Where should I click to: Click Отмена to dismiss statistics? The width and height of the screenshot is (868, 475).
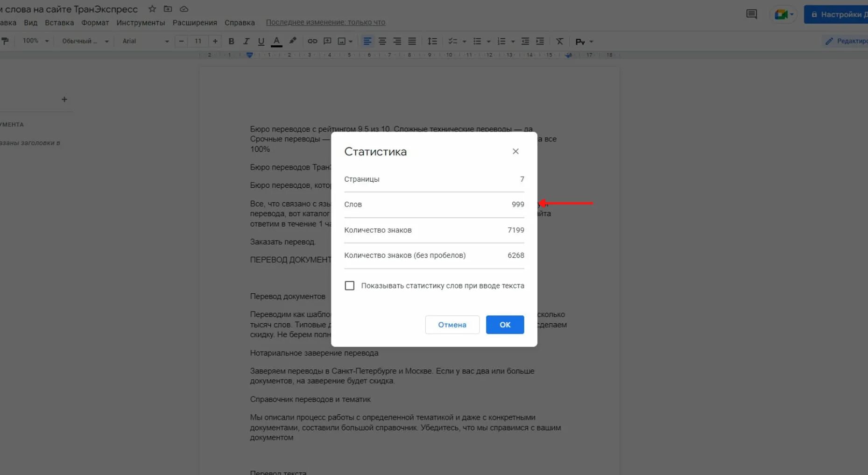point(452,325)
